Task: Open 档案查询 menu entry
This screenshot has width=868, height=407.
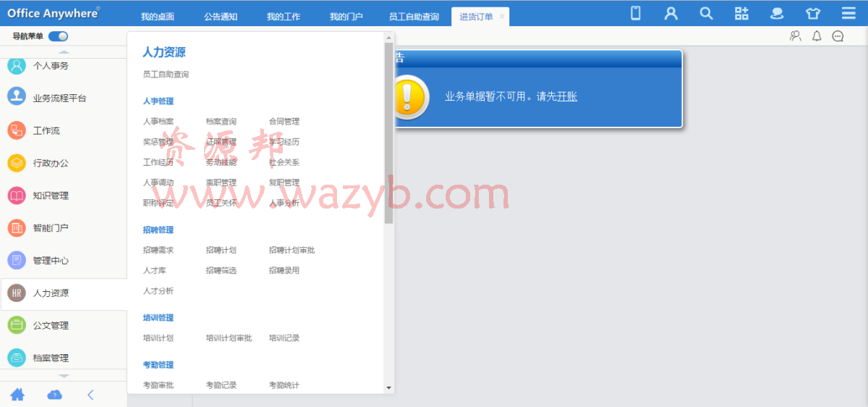Action: 221,122
